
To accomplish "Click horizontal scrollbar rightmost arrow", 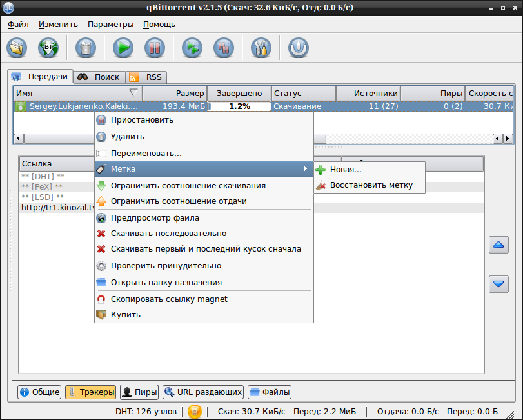I will [x=508, y=138].
